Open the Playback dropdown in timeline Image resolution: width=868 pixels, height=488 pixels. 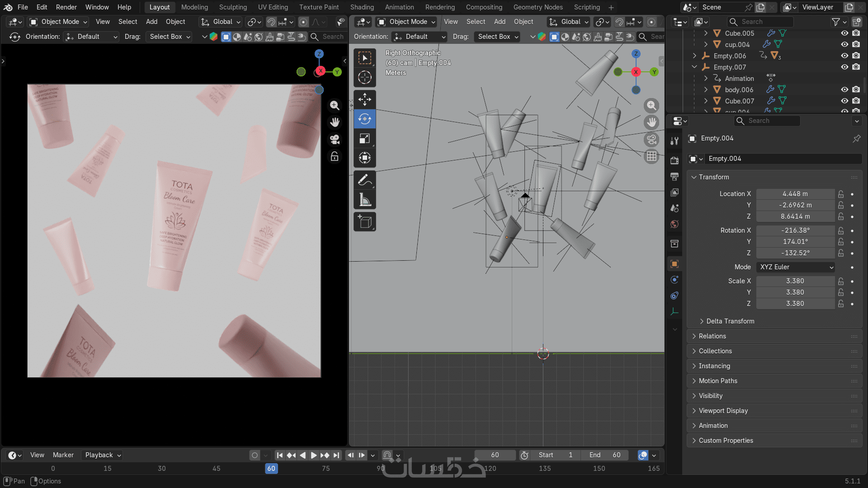tap(103, 455)
